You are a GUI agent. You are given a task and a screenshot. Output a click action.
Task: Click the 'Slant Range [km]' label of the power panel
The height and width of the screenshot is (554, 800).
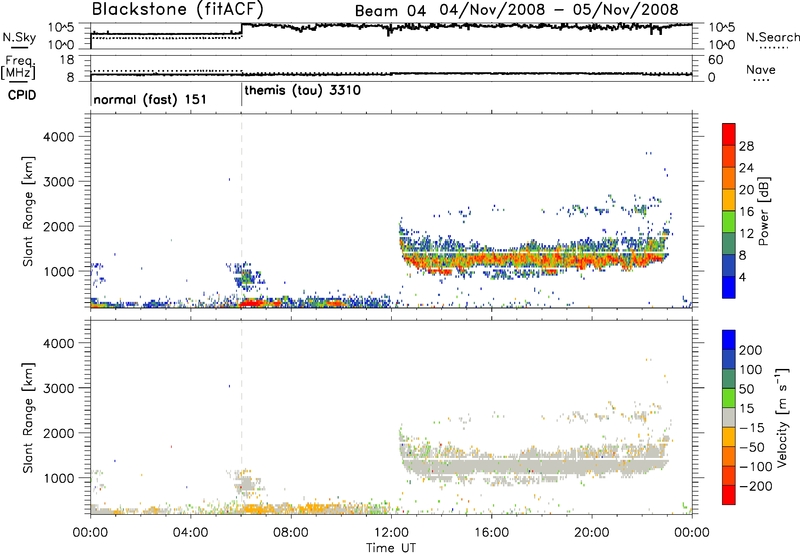[x=28, y=211]
